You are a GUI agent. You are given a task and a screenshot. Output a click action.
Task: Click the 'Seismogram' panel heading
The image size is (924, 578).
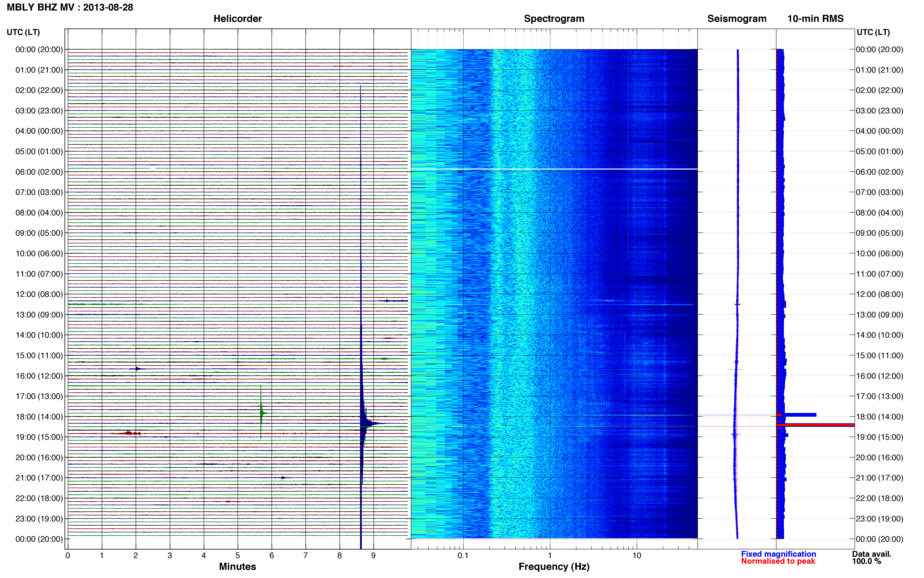pyautogui.click(x=737, y=18)
